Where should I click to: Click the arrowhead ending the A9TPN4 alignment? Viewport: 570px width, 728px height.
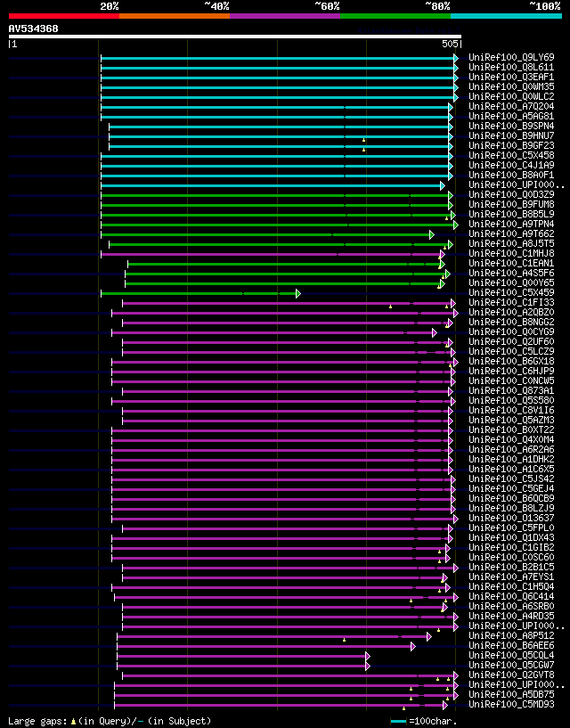pyautogui.click(x=456, y=225)
